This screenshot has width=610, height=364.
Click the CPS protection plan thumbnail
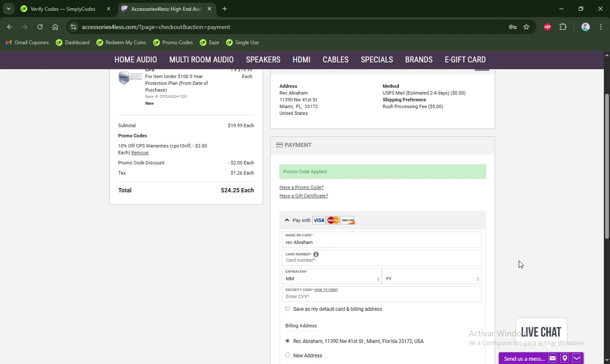click(130, 78)
